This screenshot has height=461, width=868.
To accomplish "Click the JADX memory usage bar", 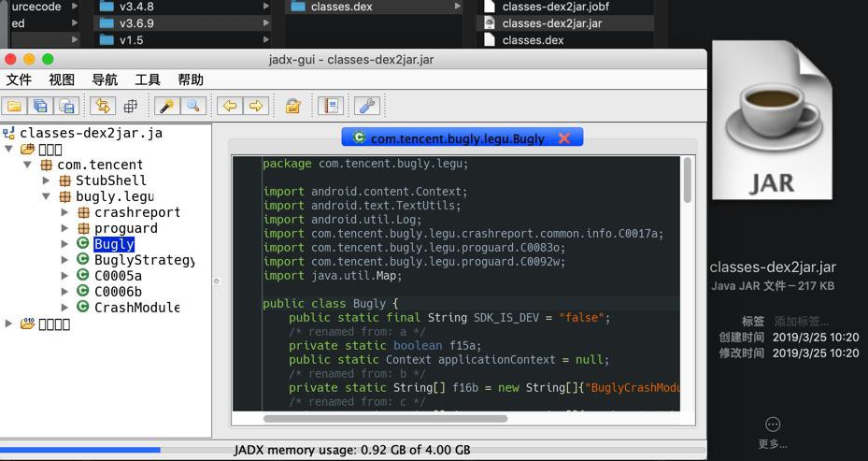I will [x=352, y=450].
